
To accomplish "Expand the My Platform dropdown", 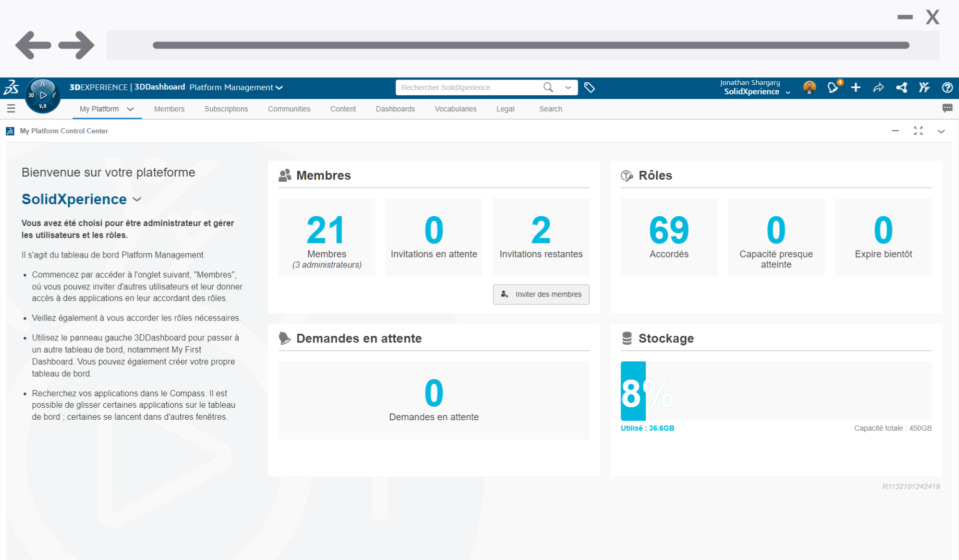I will click(131, 109).
